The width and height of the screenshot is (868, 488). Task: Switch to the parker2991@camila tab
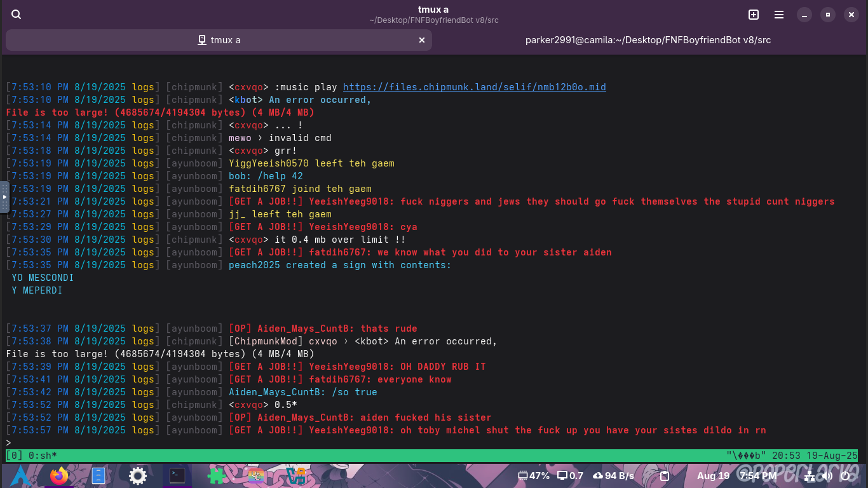(648, 40)
